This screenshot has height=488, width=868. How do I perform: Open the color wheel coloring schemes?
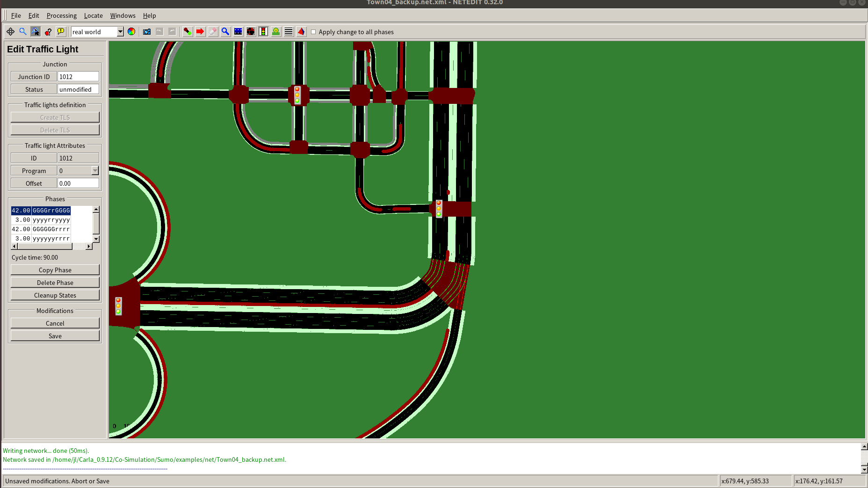(x=131, y=32)
